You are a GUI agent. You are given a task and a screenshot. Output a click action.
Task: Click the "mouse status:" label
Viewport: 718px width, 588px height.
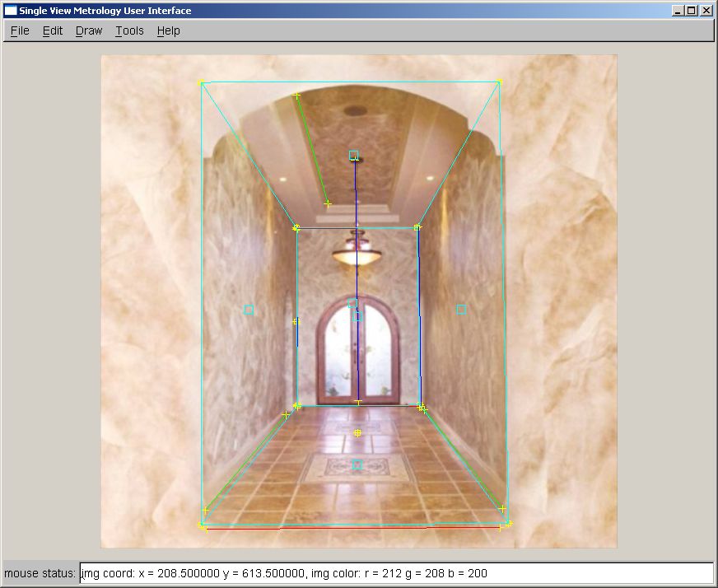(x=40, y=573)
